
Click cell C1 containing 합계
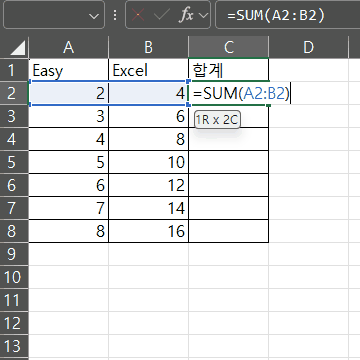(229, 70)
